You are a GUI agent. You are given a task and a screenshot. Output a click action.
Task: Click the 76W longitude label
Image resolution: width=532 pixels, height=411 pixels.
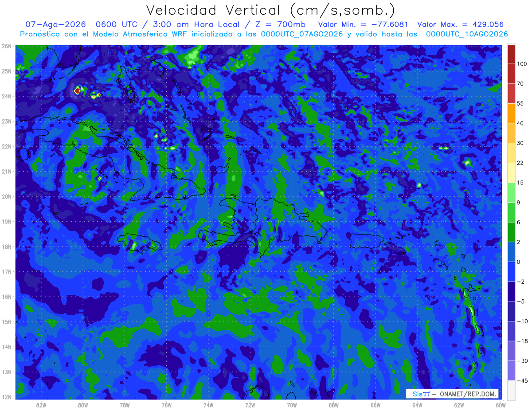(x=166, y=405)
